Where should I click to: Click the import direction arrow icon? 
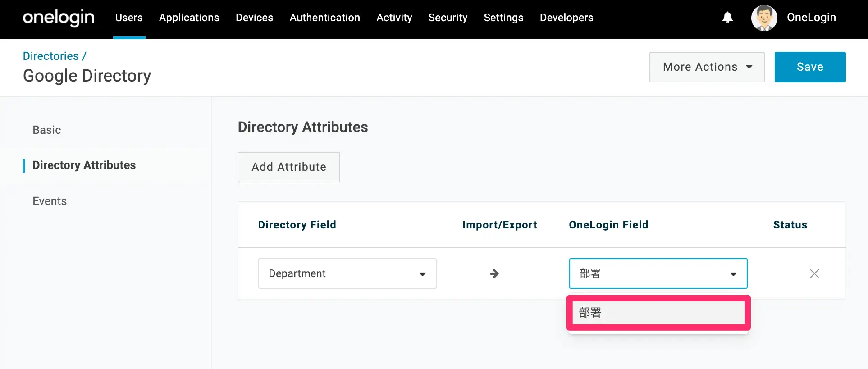pos(494,273)
